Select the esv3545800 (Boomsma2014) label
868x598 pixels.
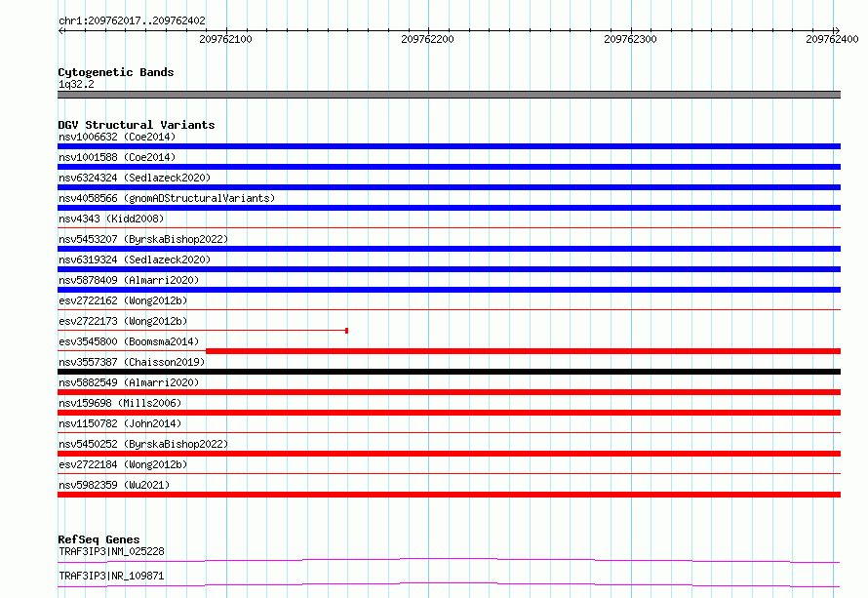click(x=129, y=341)
